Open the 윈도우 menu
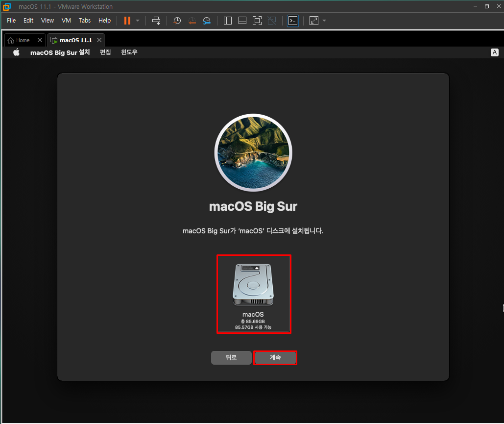The image size is (504, 424). pyautogui.click(x=129, y=52)
